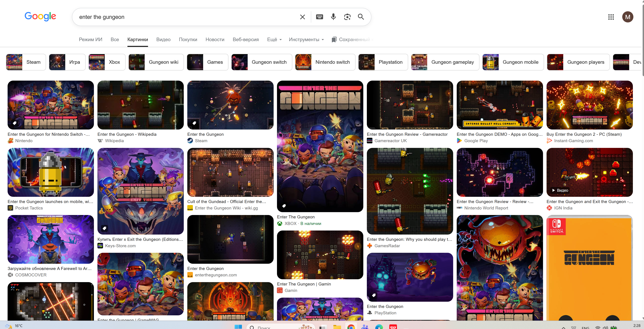Open the Saved bookmark icon
Image resolution: width=644 pixels, height=329 pixels.
pyautogui.click(x=334, y=39)
